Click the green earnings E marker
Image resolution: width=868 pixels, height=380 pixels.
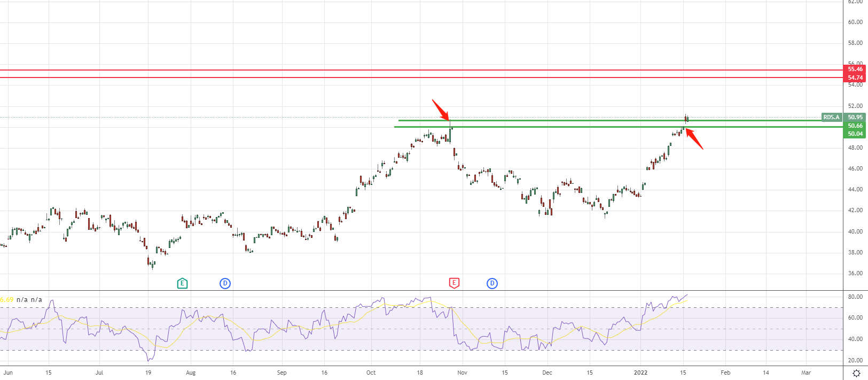click(182, 283)
